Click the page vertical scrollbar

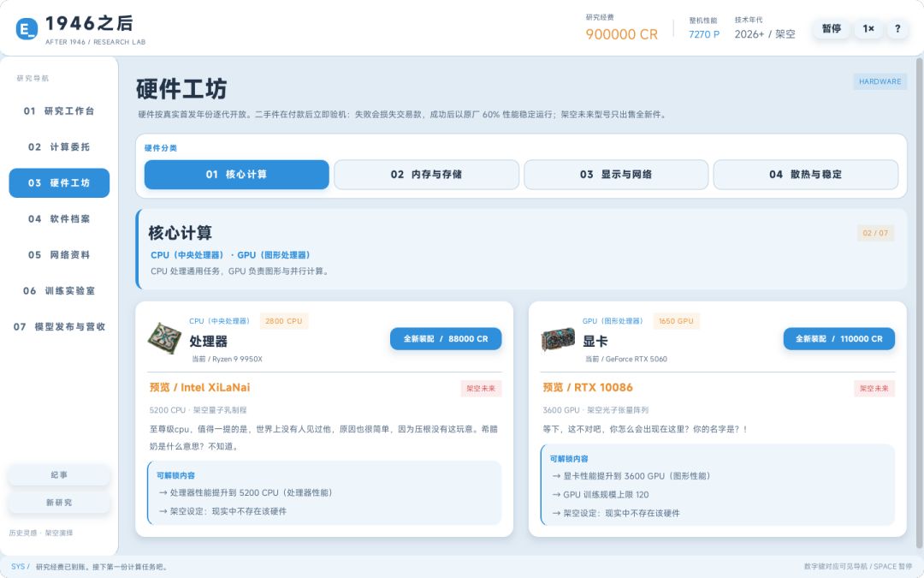pyautogui.click(x=919, y=305)
